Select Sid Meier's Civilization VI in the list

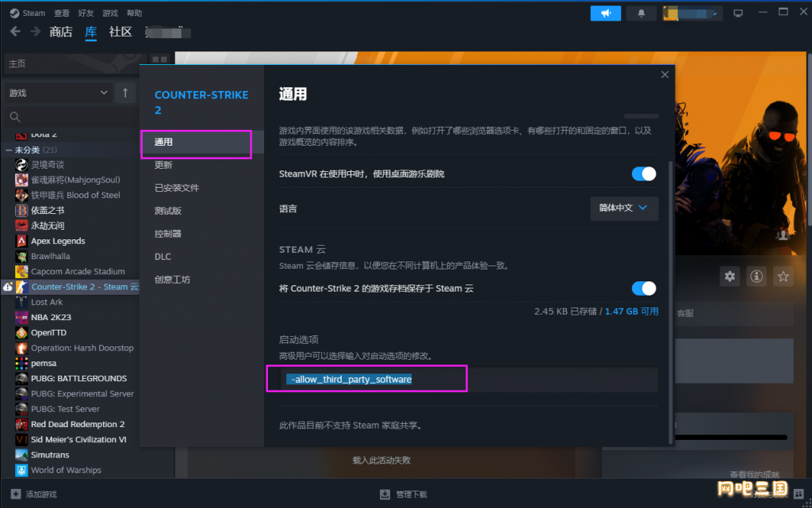pos(78,440)
